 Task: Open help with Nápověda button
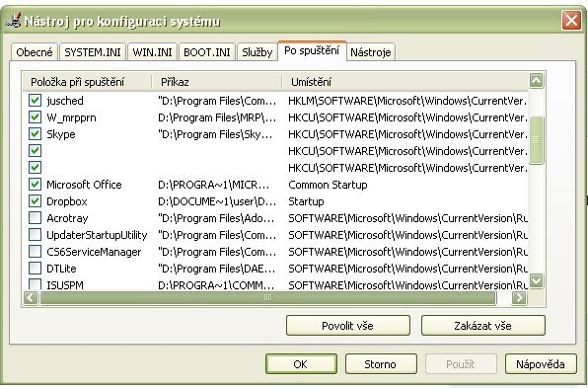[541, 364]
